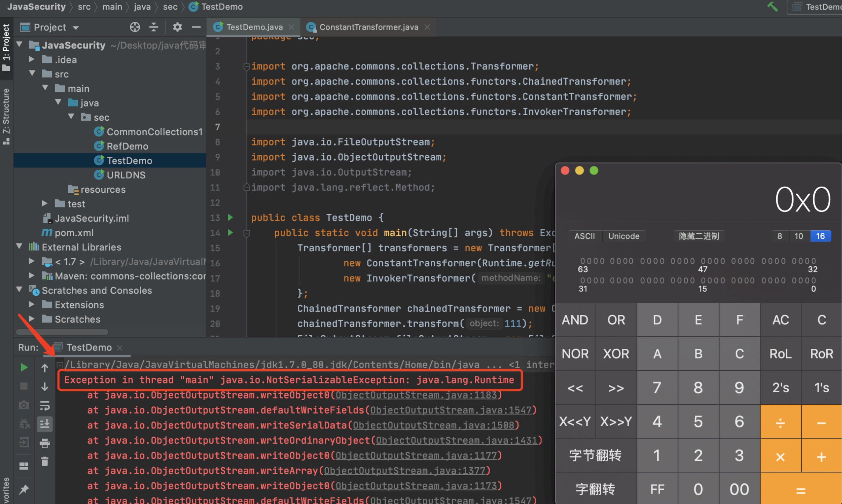Click the run gutter arrow on line 13
Viewport: 842px width, 504px height.
(x=230, y=217)
